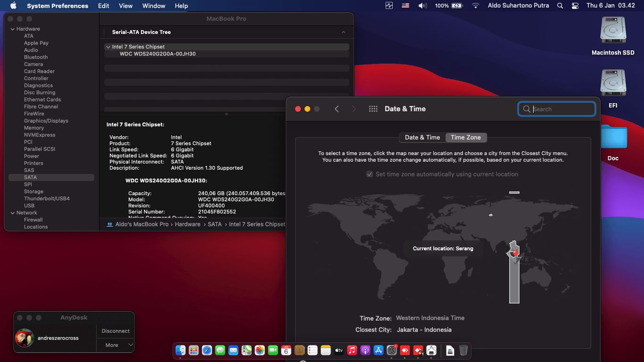Launch Maps from the Dock
This screenshot has width=644, height=362.
(x=247, y=350)
